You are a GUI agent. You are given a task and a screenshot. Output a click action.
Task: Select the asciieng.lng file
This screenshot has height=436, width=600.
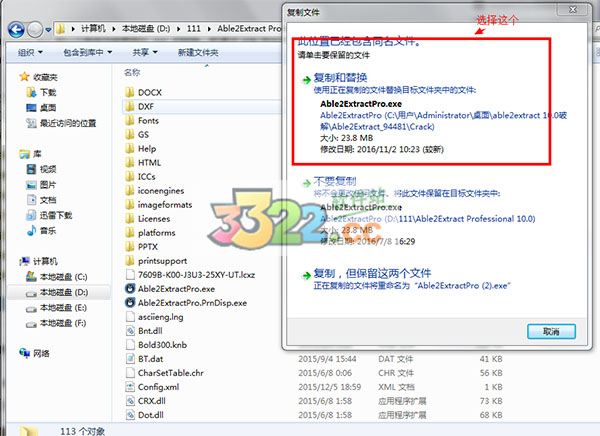click(x=160, y=317)
